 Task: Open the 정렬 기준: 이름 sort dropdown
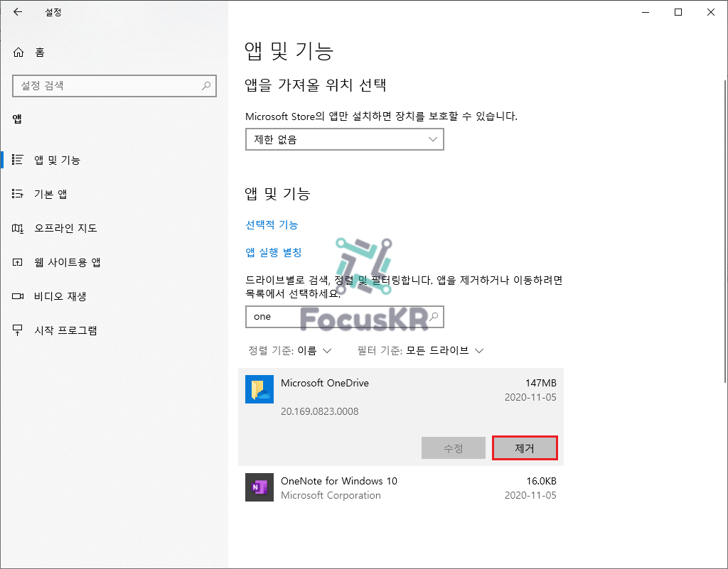pyautogui.click(x=290, y=351)
